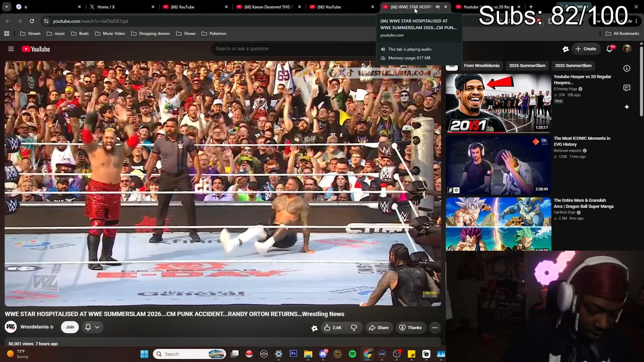644x362 pixels.
Task: Click the Windows taskbar search box
Action: point(189,354)
